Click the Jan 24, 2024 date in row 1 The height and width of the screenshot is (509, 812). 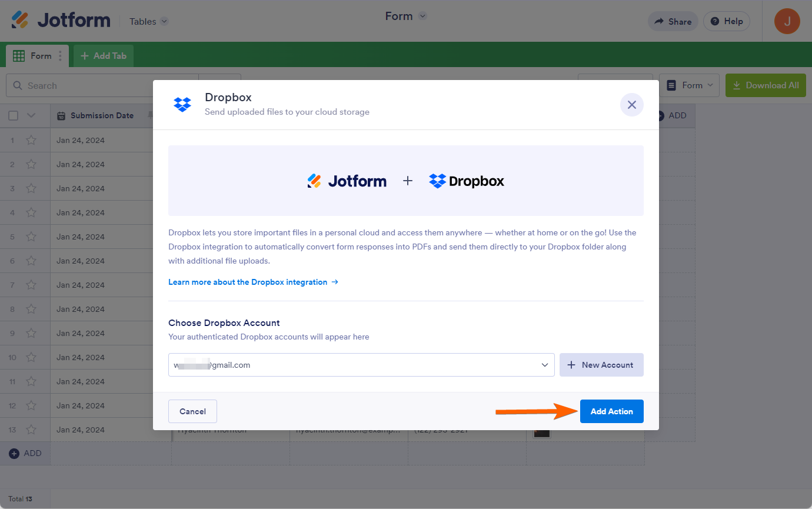pos(81,140)
